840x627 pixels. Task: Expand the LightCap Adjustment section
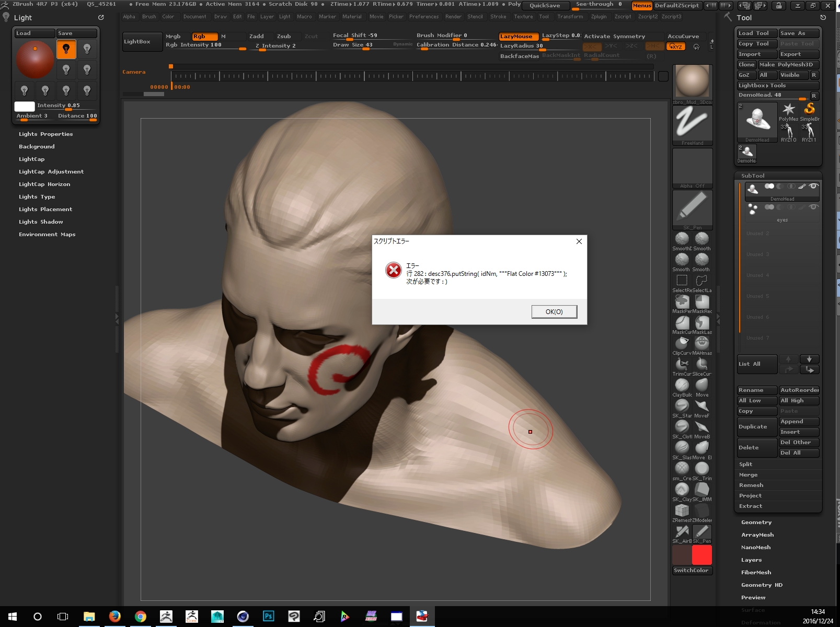(x=51, y=172)
